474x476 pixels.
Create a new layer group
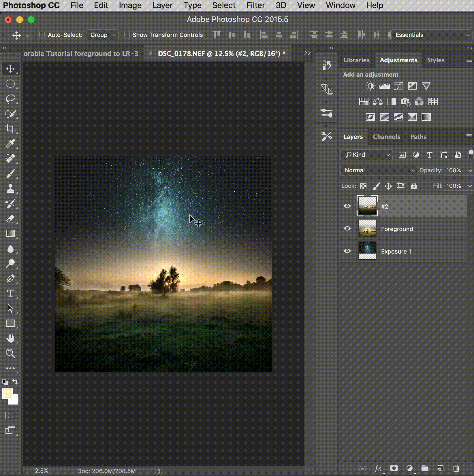click(x=425, y=468)
